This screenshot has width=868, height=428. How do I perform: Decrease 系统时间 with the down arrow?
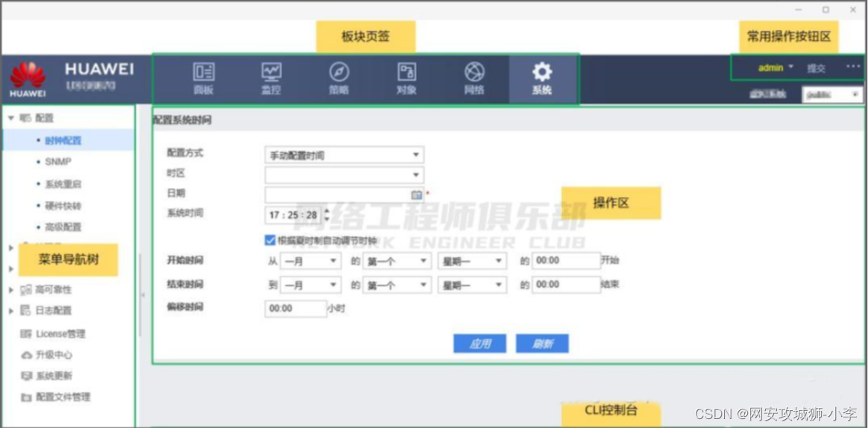point(326,218)
